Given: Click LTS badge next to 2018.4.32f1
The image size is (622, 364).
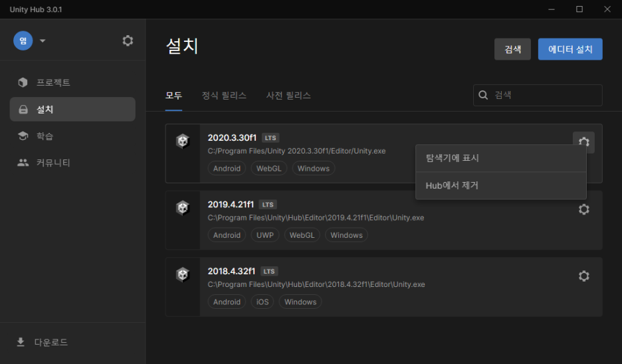Looking at the screenshot, I should pos(269,271).
